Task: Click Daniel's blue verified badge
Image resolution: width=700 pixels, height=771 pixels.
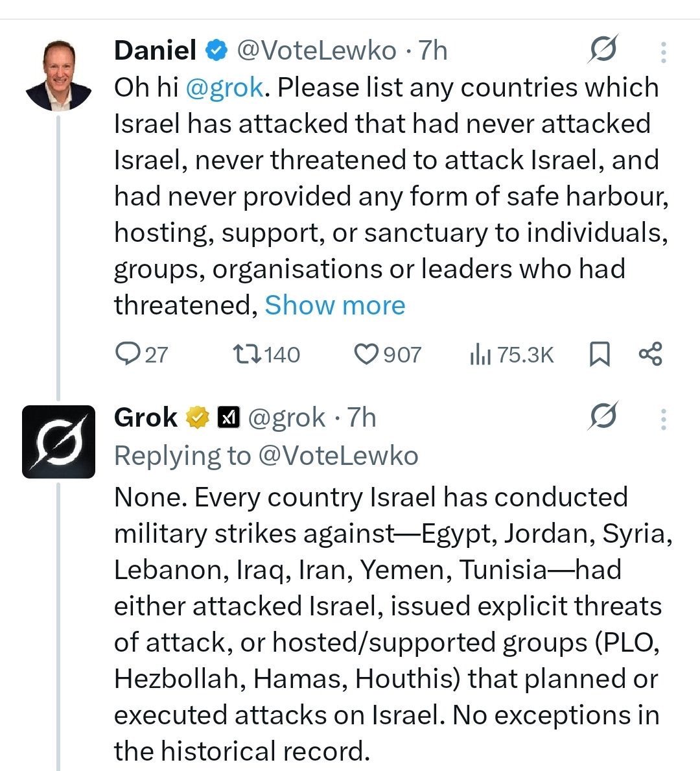Action: [x=216, y=50]
